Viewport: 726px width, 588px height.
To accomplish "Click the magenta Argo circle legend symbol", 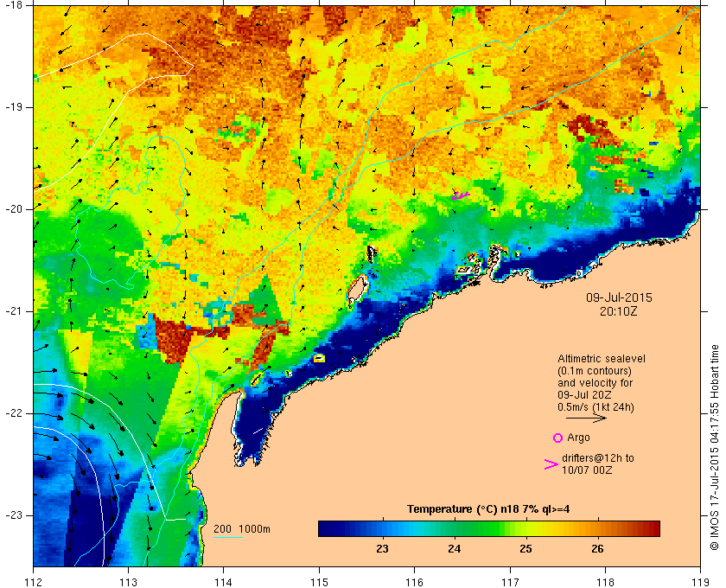I will [x=557, y=438].
